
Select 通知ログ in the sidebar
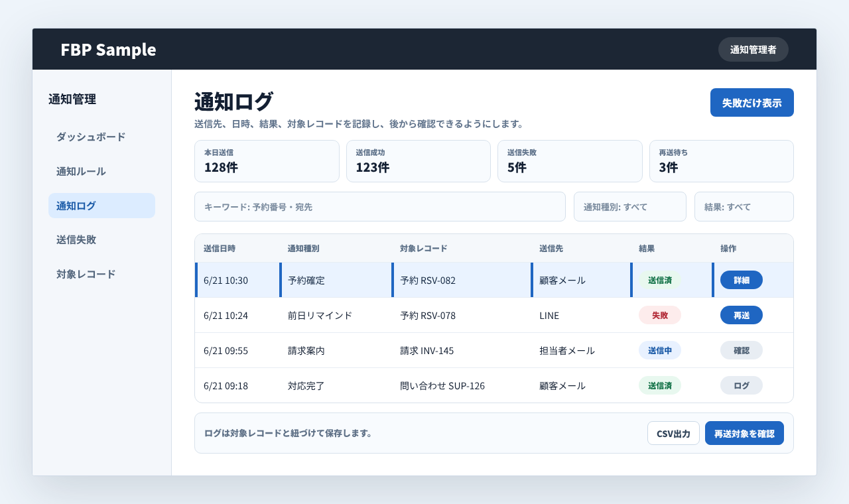click(101, 206)
